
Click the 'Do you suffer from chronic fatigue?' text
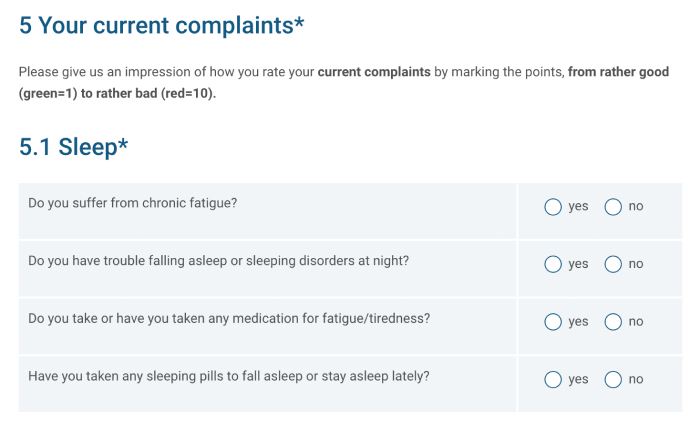[133, 203]
